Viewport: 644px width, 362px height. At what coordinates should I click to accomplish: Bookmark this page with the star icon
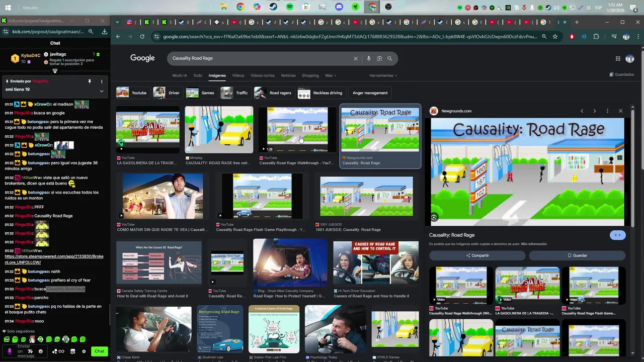click(555, 37)
